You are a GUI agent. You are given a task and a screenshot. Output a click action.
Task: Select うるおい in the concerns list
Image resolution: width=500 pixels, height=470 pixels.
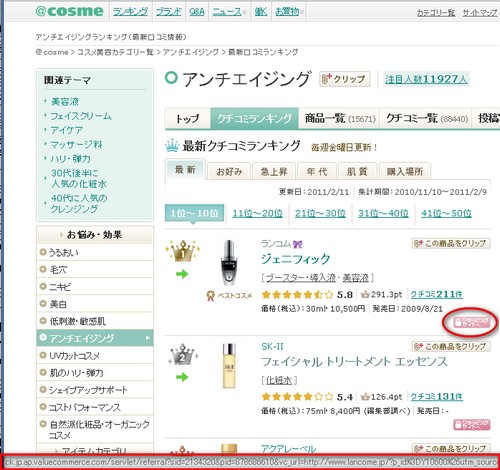point(95,253)
